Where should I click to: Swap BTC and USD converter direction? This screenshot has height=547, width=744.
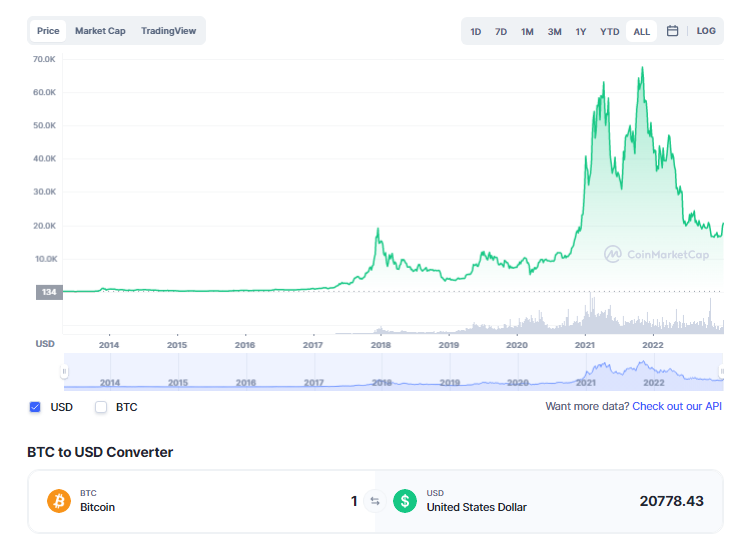(x=375, y=501)
